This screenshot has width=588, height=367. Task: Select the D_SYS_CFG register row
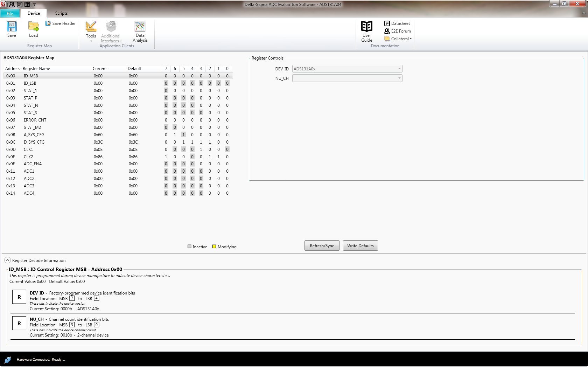click(34, 142)
